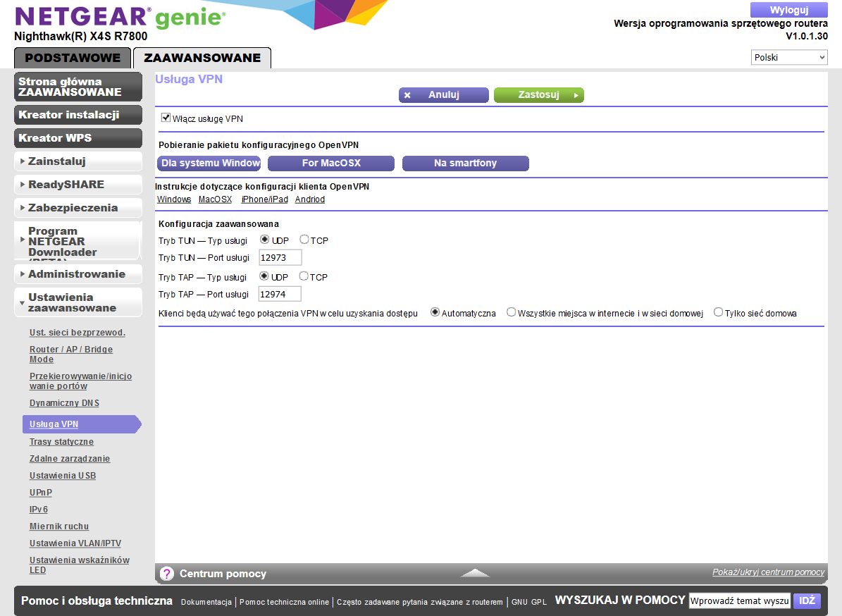Open Często zadawane pytania router link
The width and height of the screenshot is (842, 616).
point(420,602)
